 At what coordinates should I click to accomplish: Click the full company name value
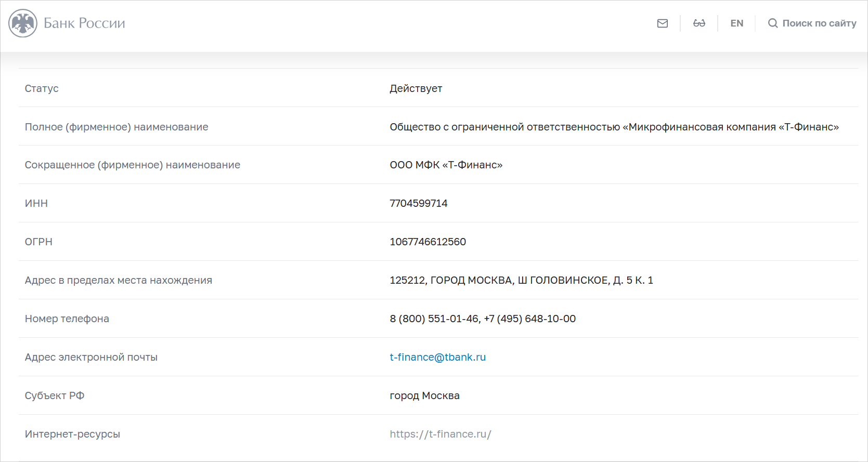pos(614,127)
